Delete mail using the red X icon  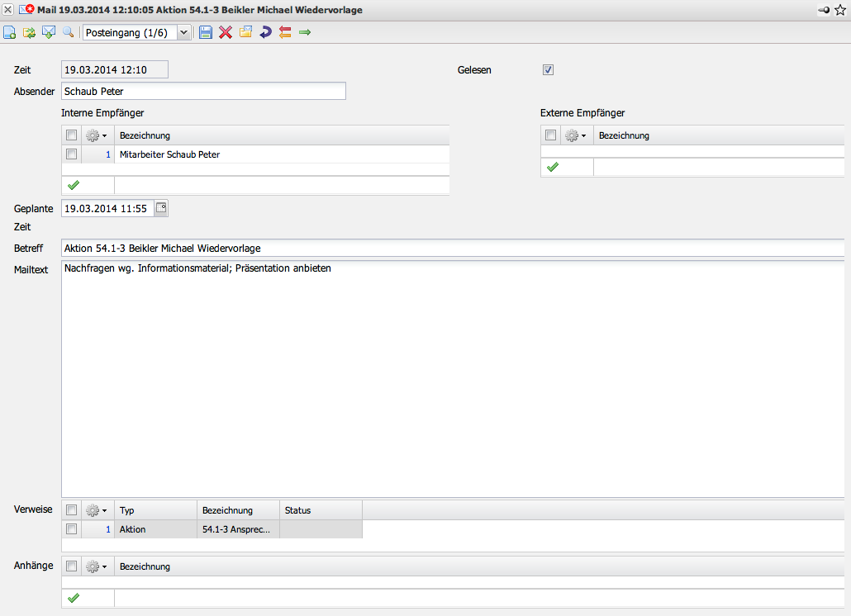click(226, 32)
